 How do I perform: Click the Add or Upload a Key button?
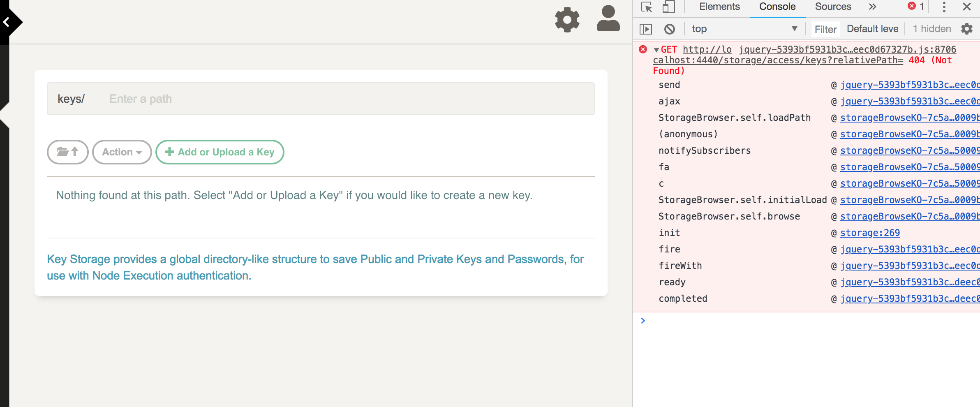(220, 152)
